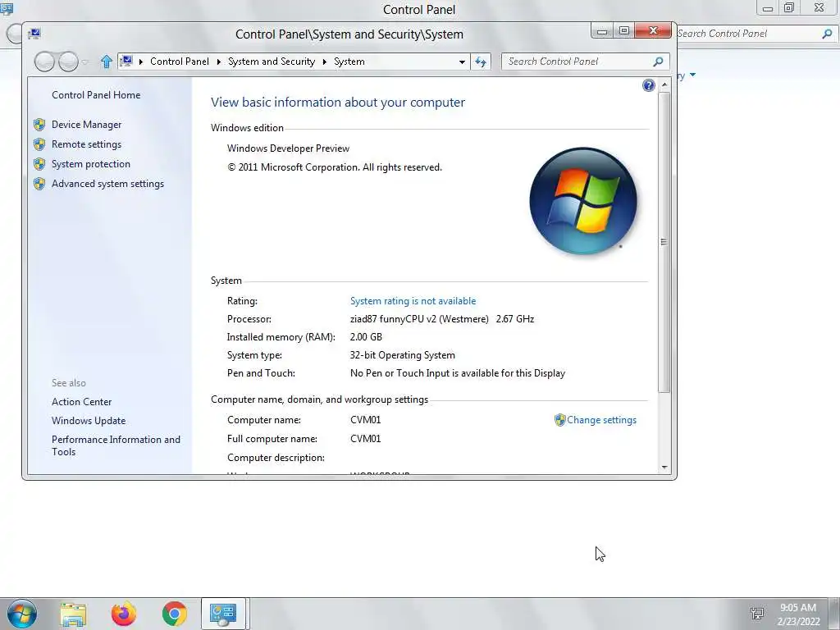
Task: Open the help question mark icon
Action: (648, 85)
